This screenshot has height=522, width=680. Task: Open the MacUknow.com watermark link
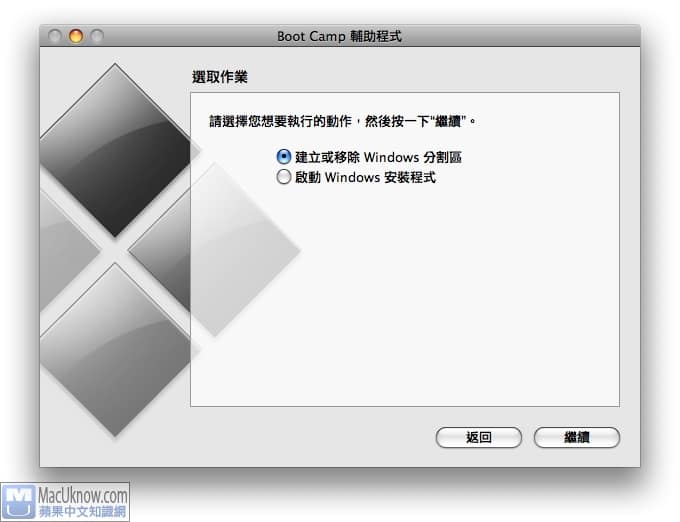click(x=82, y=494)
